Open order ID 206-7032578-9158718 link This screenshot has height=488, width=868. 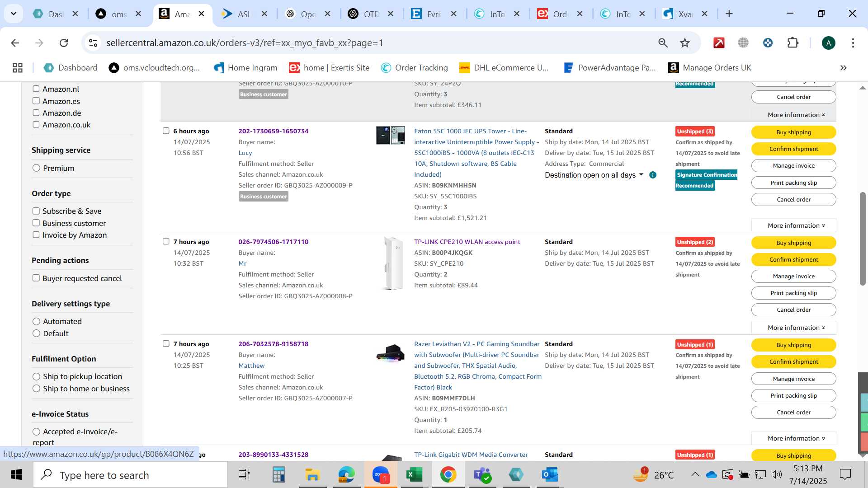[x=273, y=344]
